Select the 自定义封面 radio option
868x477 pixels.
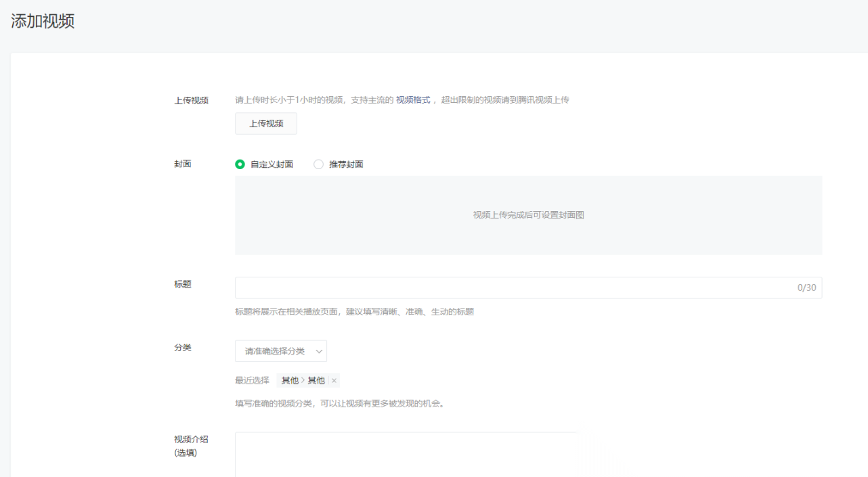point(240,164)
